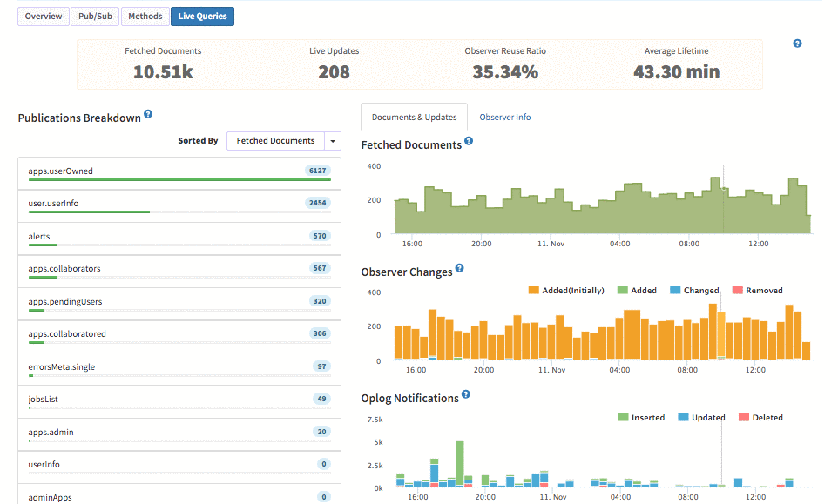Click help icon next to Fetched Documents chart
The image size is (838, 504).
469,141
